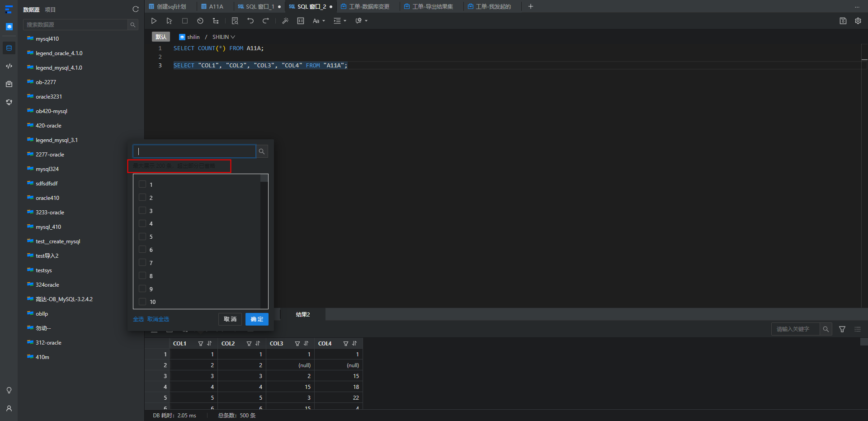Click the 确定 confirm button
868x421 pixels.
coord(256,319)
